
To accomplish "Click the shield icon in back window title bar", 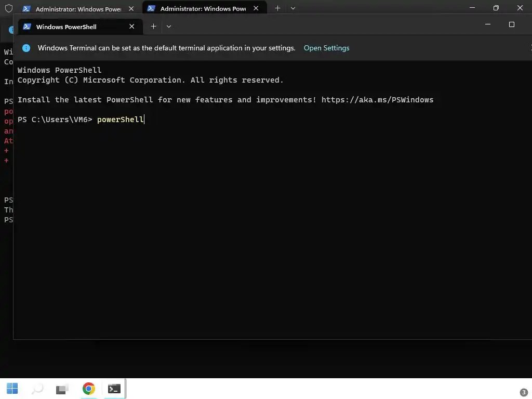I will pos(9,8).
